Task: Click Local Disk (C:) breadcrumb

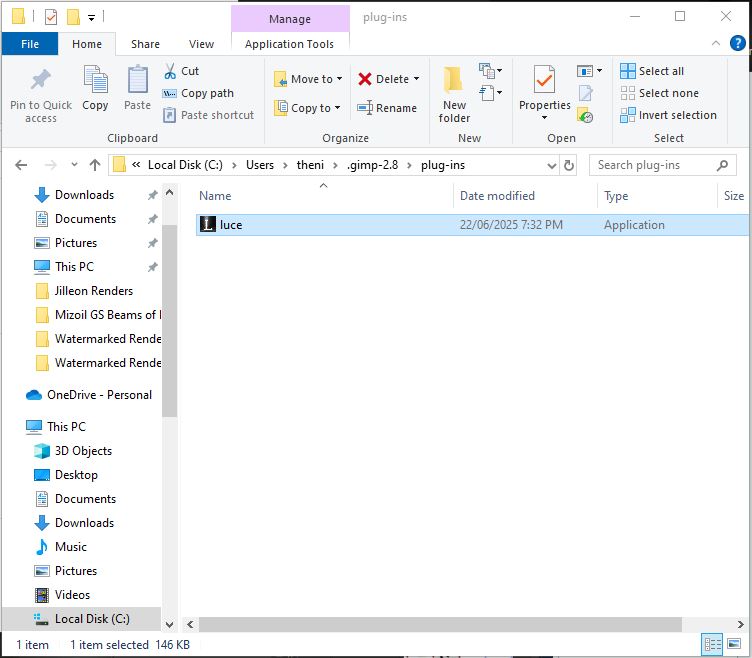Action: point(185,165)
